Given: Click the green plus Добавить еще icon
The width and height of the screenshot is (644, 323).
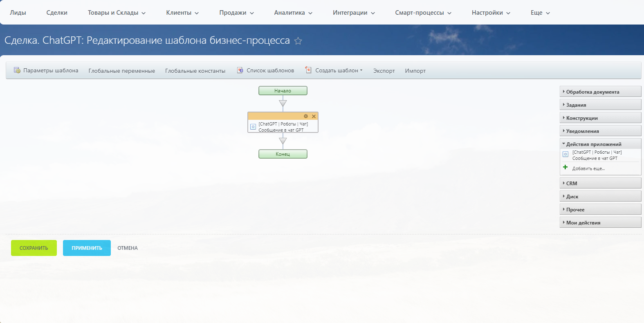Looking at the screenshot, I should [x=565, y=167].
